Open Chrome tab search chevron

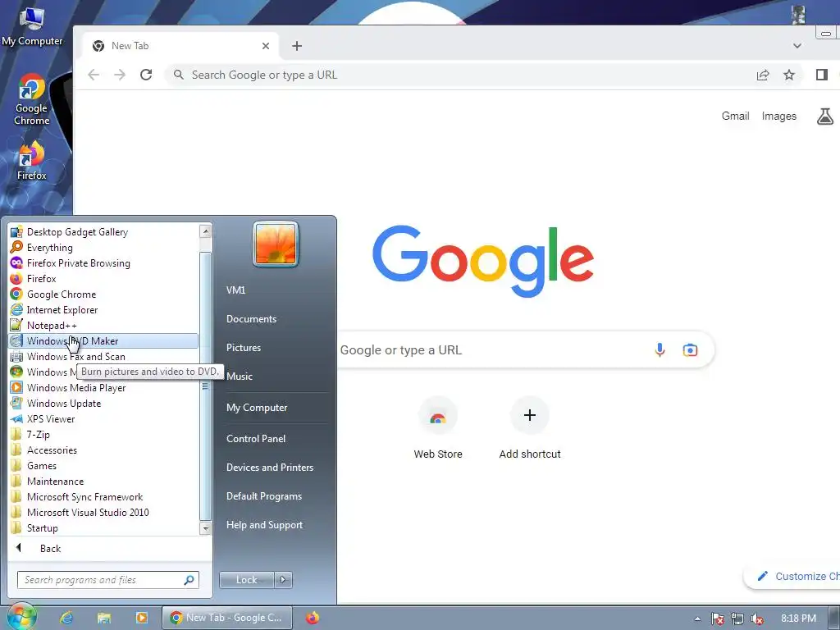click(797, 46)
